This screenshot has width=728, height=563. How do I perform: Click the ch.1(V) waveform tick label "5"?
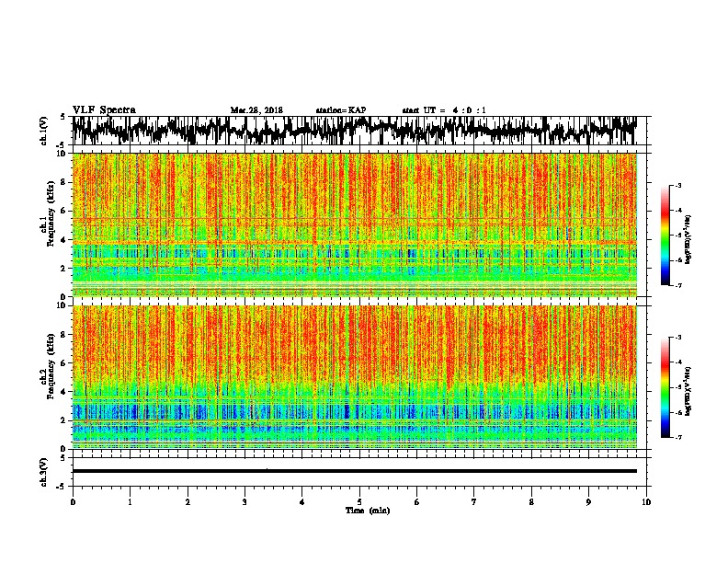64,117
